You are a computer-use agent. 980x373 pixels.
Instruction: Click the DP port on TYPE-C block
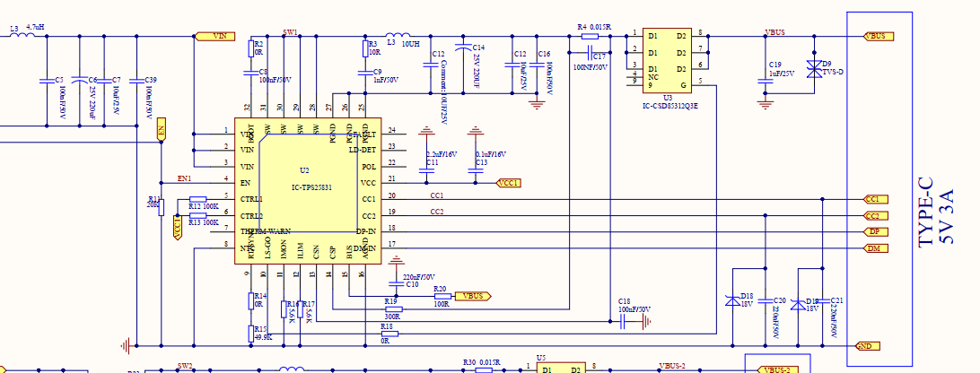click(874, 232)
